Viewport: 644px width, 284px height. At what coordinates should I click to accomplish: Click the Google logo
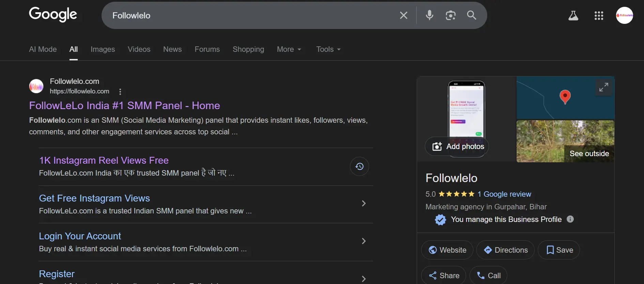coord(53,15)
